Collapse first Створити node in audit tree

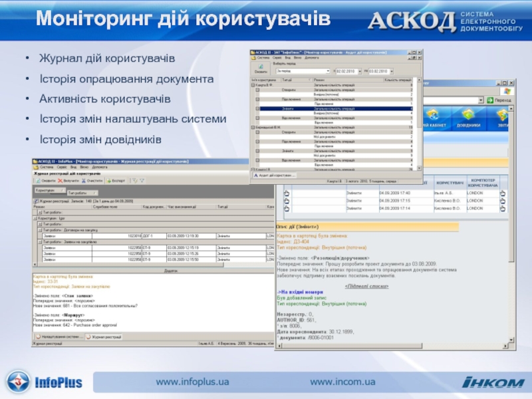tap(257, 90)
